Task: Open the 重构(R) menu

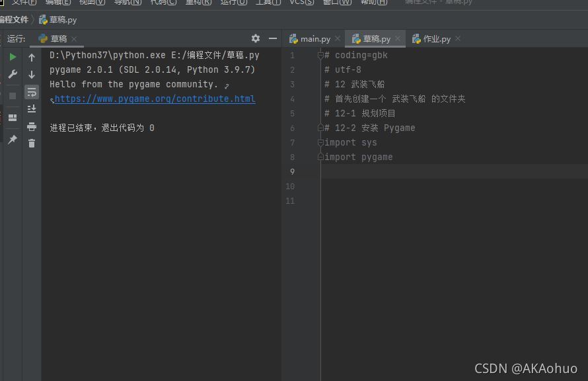Action: [198, 2]
